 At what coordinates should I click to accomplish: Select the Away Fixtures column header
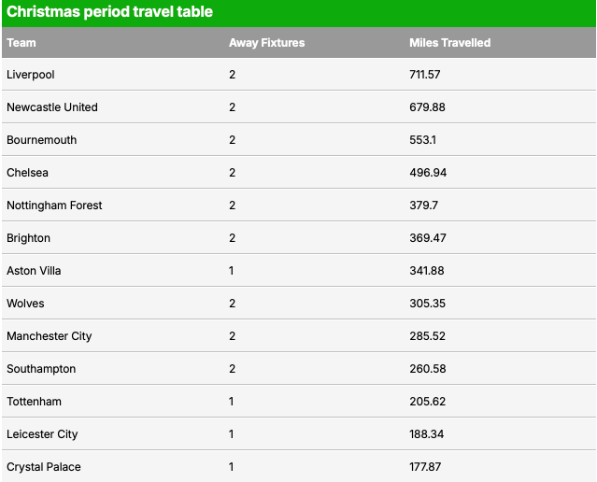(267, 43)
